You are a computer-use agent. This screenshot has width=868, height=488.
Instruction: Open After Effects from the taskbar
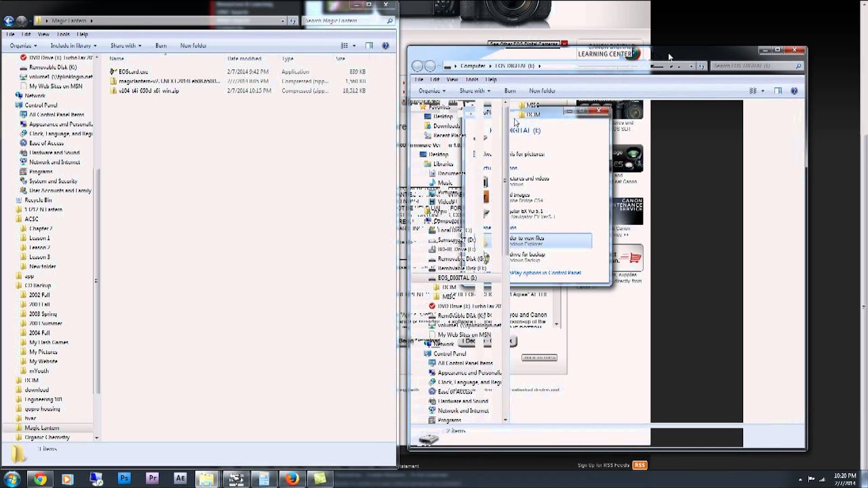(180, 479)
